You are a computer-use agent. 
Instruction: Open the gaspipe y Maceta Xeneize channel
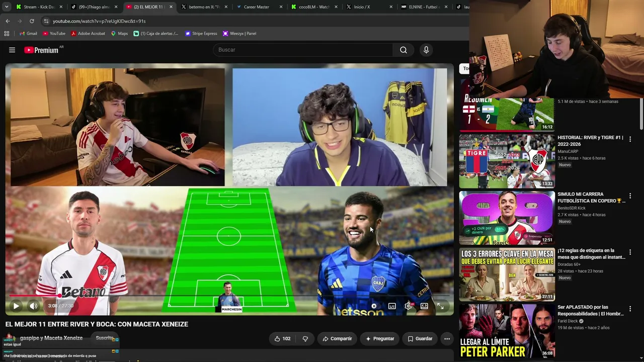tap(51, 338)
